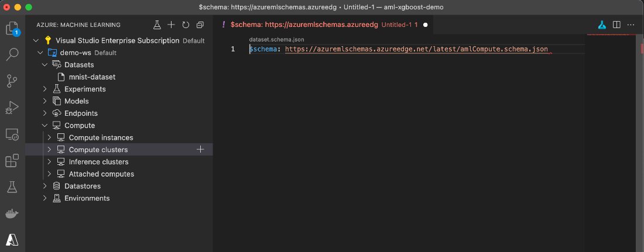Select the Untitled-1 editor tab
Screen dimensions: 644x252
click(x=324, y=25)
